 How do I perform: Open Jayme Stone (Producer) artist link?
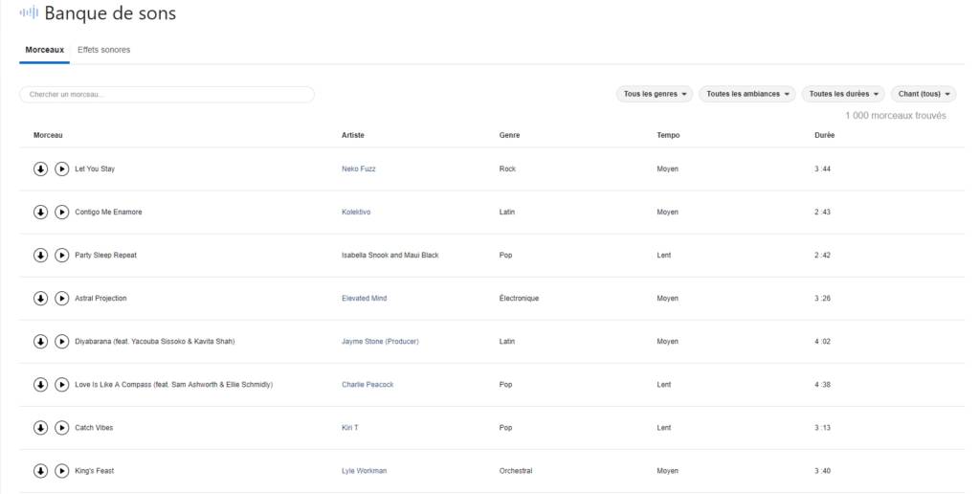coord(380,341)
